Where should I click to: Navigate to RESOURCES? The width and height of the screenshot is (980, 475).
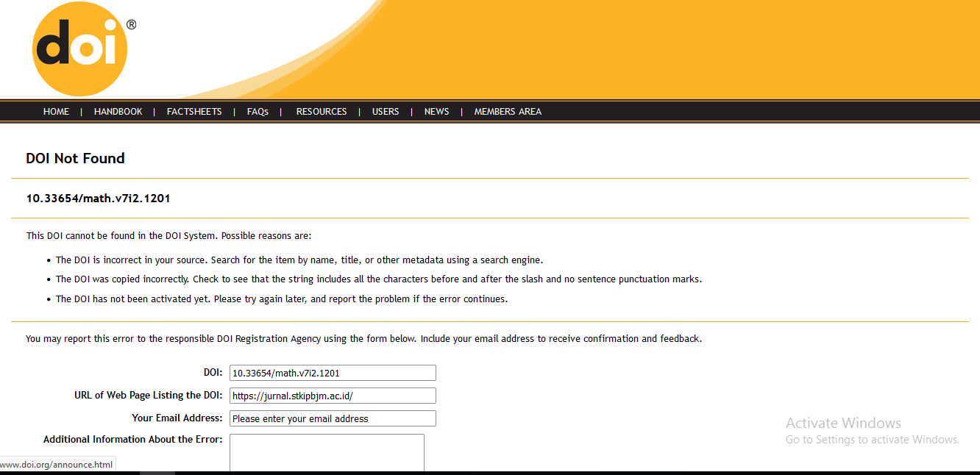pos(322,112)
